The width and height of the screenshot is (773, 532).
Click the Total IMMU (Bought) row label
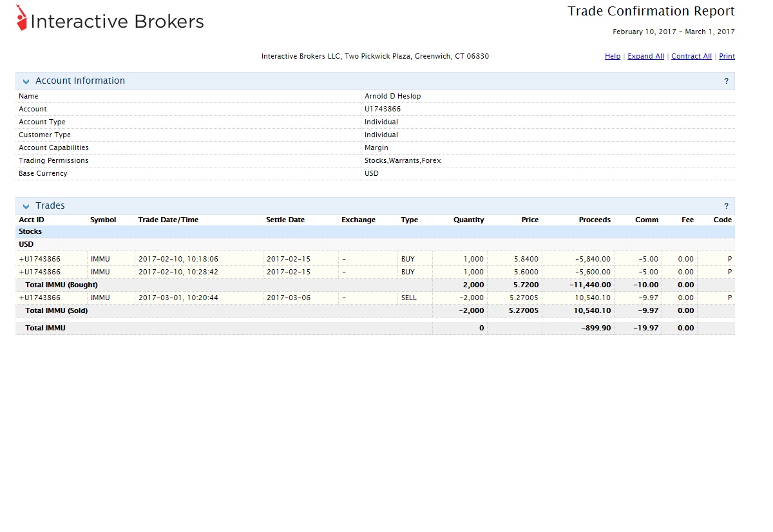coord(61,285)
